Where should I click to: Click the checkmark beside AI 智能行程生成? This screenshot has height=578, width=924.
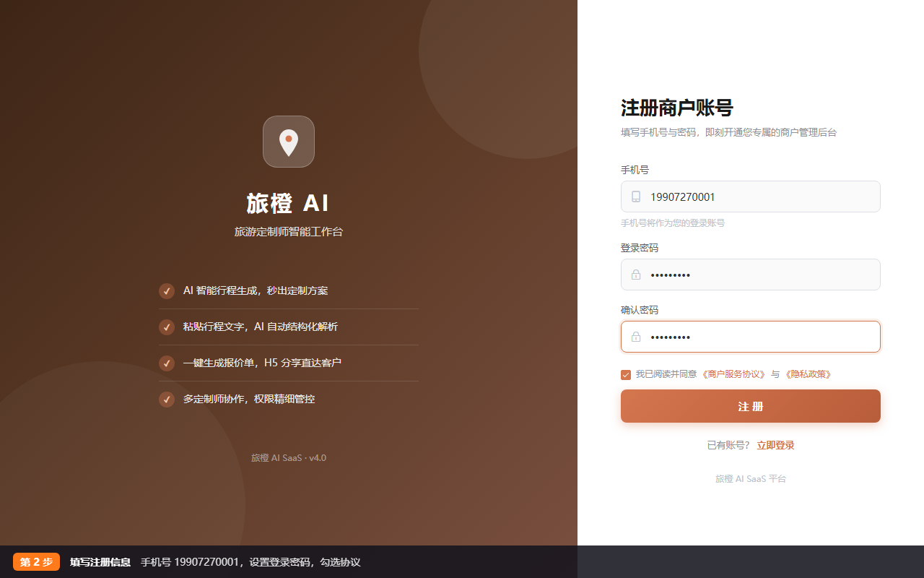tap(167, 290)
